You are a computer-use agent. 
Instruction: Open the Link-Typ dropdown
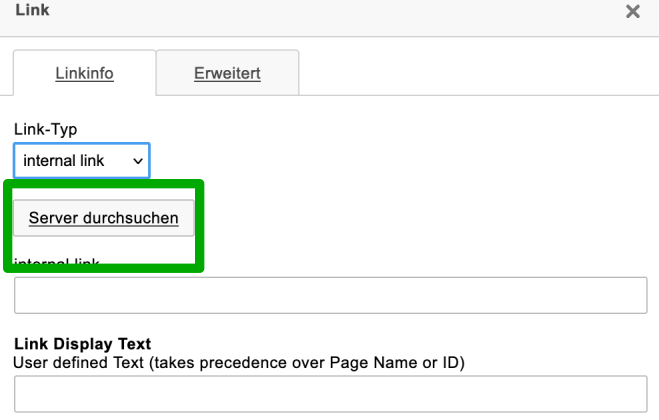(x=81, y=161)
